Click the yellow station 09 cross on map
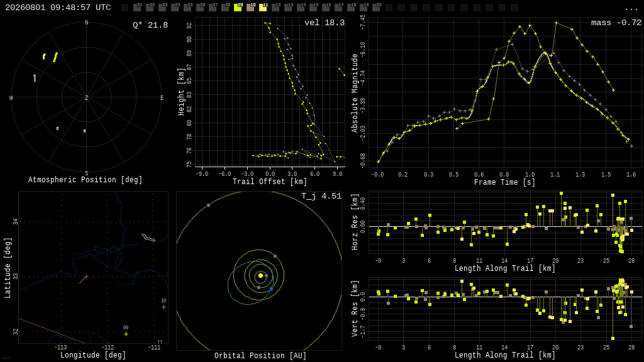 click(x=126, y=334)
